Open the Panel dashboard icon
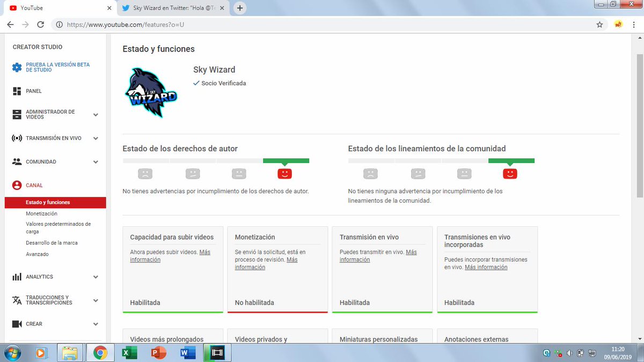Viewport: 644px width, 362px height. coord(17,91)
